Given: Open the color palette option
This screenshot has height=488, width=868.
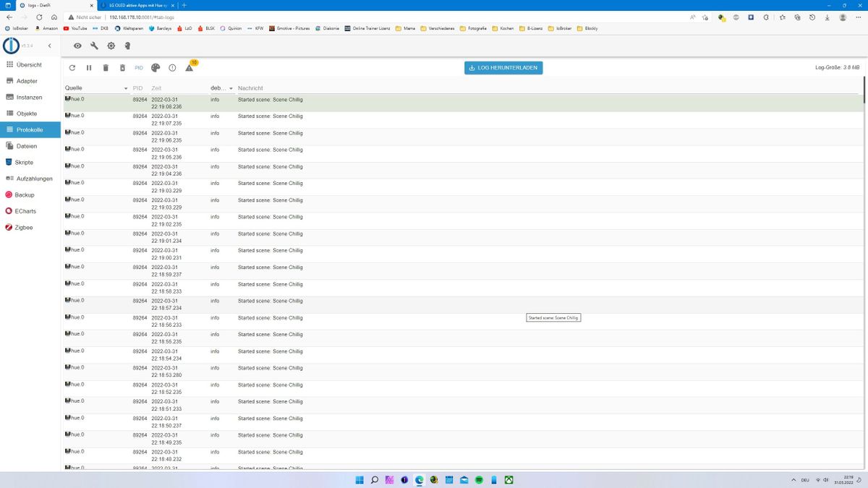Looking at the screenshot, I should coord(156,68).
